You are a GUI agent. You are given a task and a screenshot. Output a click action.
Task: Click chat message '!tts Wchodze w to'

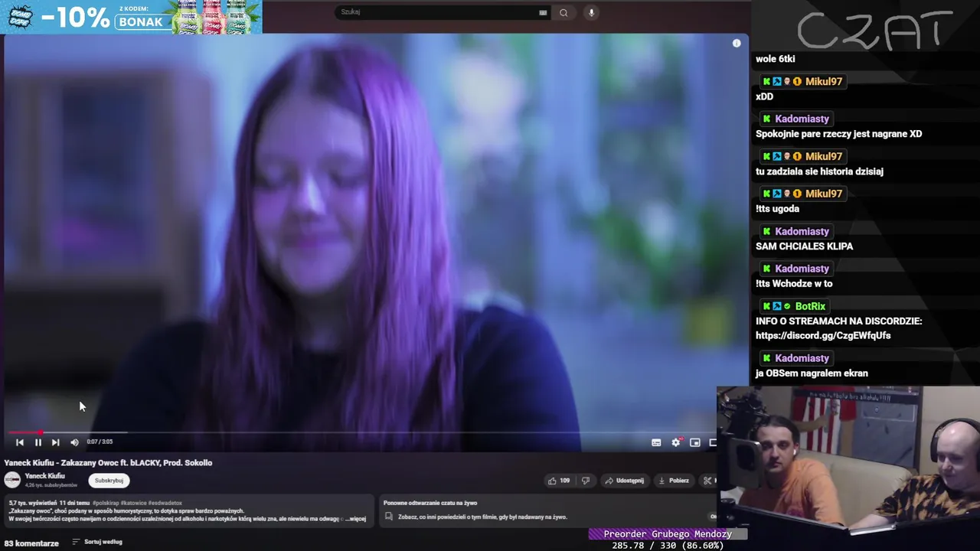(794, 284)
